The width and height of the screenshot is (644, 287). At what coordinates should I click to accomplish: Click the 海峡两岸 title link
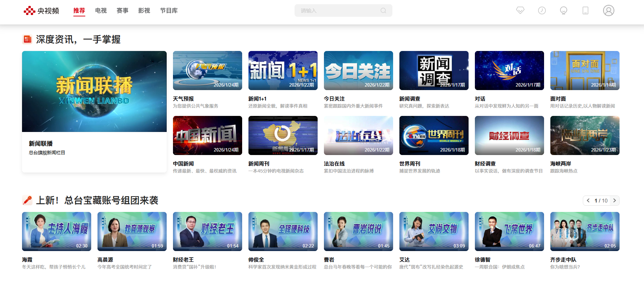561,164
